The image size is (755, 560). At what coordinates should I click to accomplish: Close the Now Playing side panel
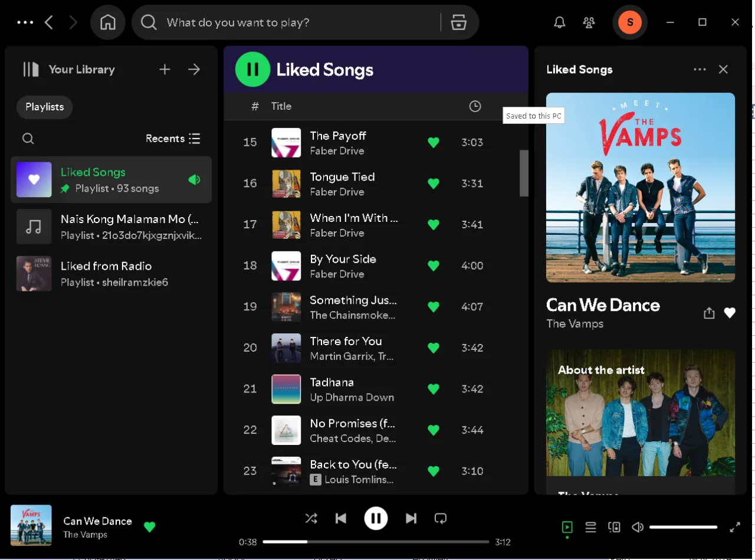tap(723, 70)
